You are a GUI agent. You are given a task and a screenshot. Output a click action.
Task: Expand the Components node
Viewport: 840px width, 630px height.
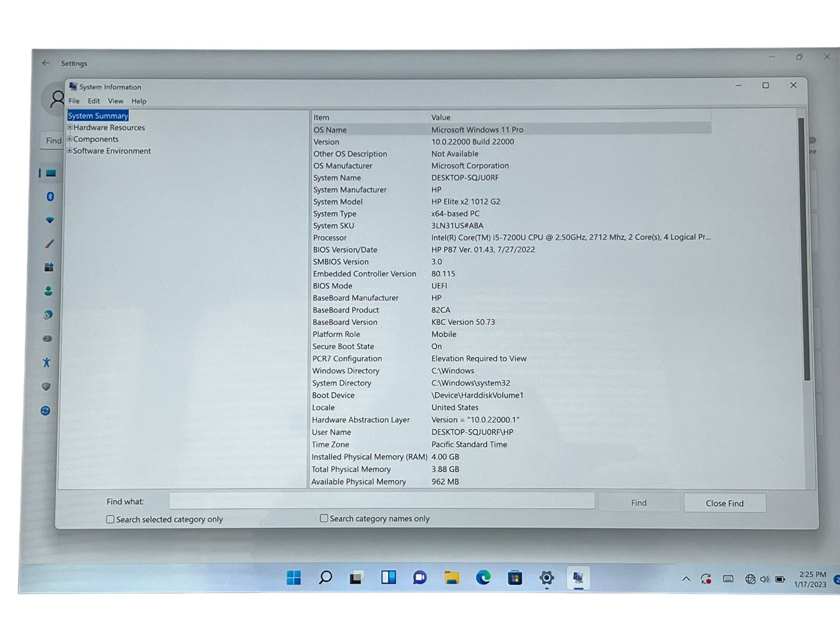pyautogui.click(x=70, y=139)
